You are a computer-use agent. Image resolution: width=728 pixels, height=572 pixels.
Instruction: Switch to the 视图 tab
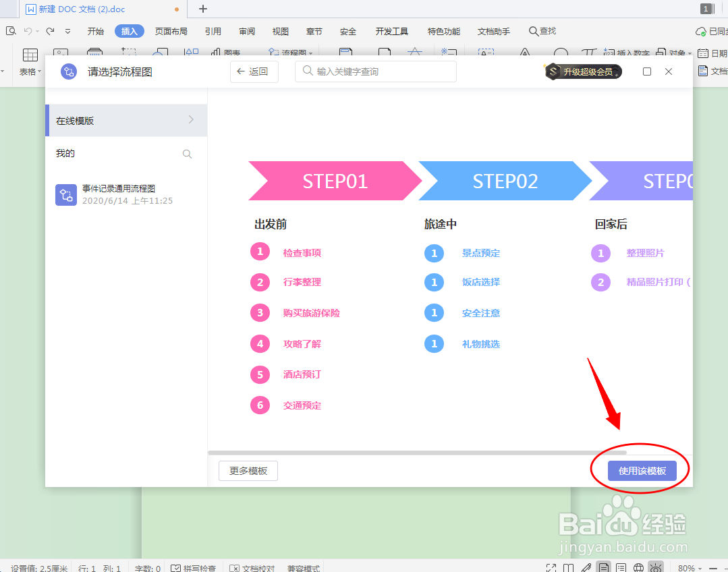click(281, 31)
